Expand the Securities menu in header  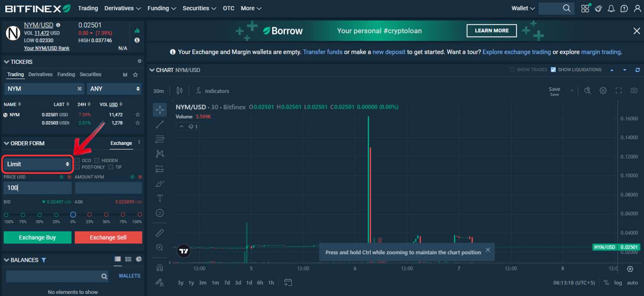coord(199,8)
